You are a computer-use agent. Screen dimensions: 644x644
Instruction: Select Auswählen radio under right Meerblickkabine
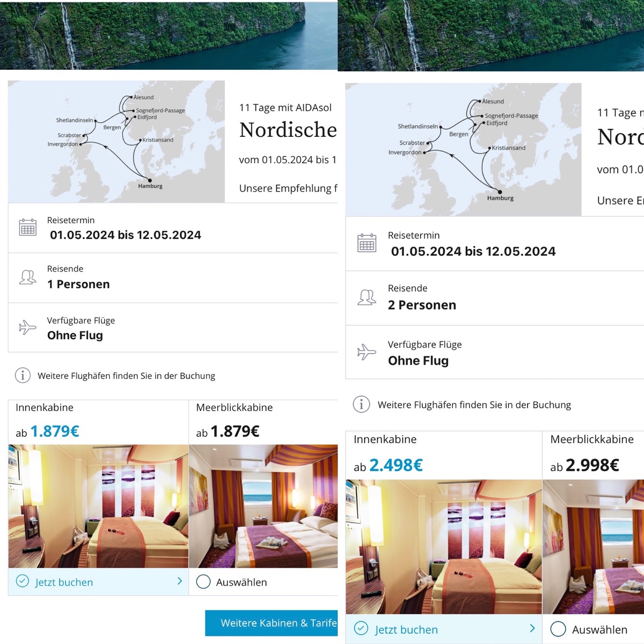click(x=558, y=629)
